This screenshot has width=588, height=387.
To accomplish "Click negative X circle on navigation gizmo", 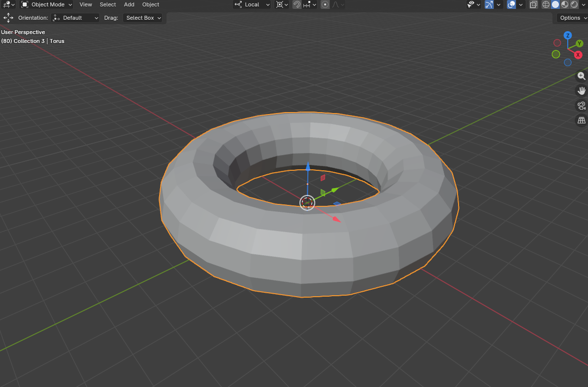I will (557, 43).
